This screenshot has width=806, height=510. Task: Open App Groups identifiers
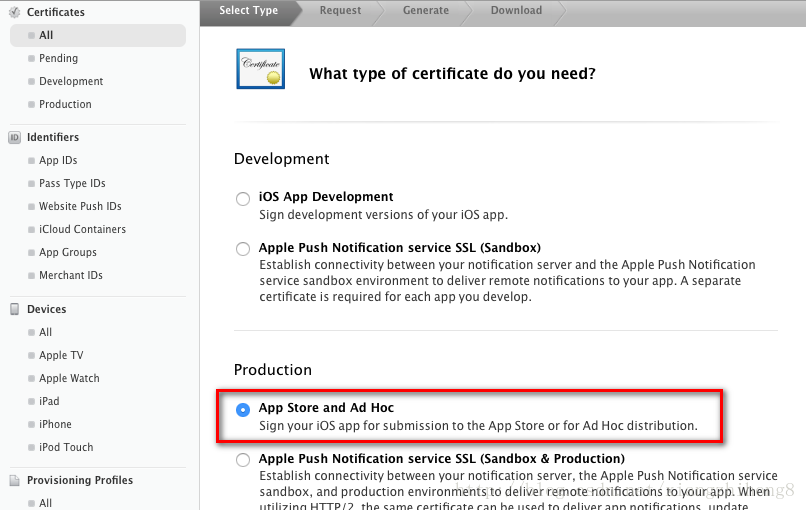point(68,252)
